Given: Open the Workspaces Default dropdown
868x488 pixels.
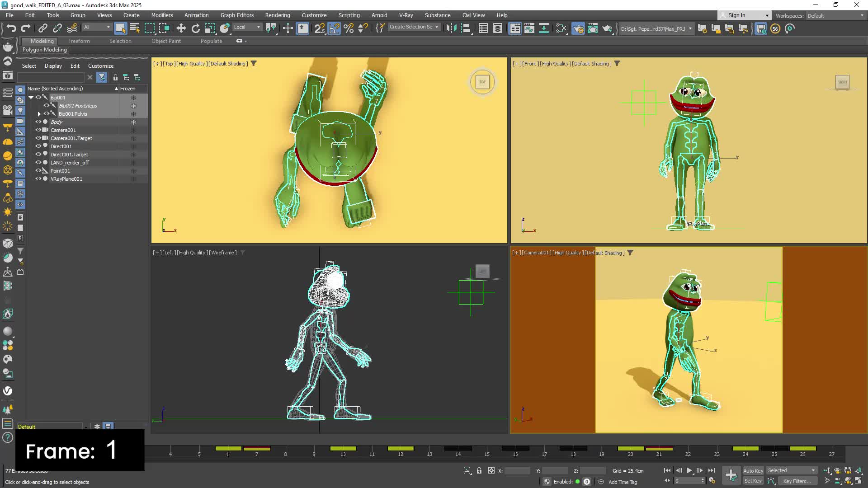Looking at the screenshot, I should click(x=835, y=15).
